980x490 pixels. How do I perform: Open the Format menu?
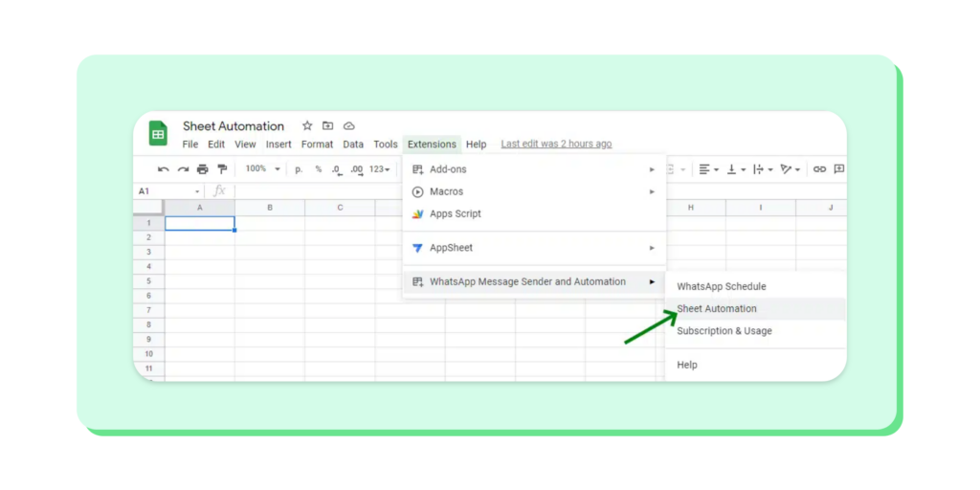click(x=317, y=145)
